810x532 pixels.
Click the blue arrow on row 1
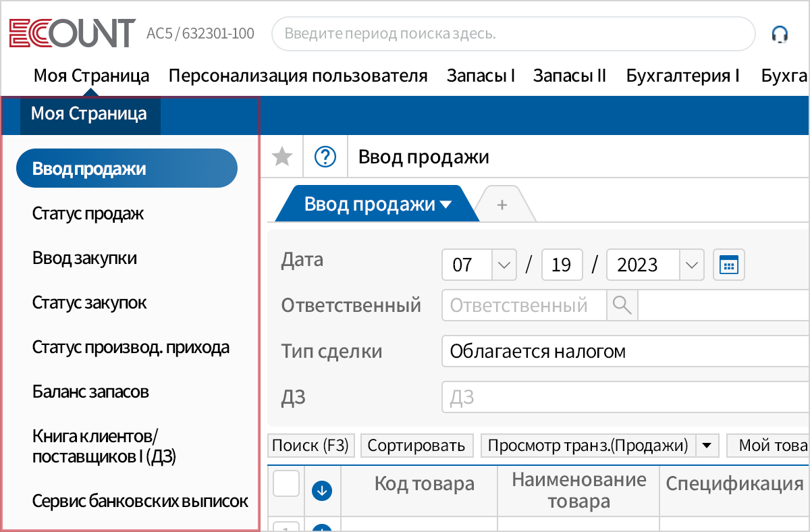(322, 527)
